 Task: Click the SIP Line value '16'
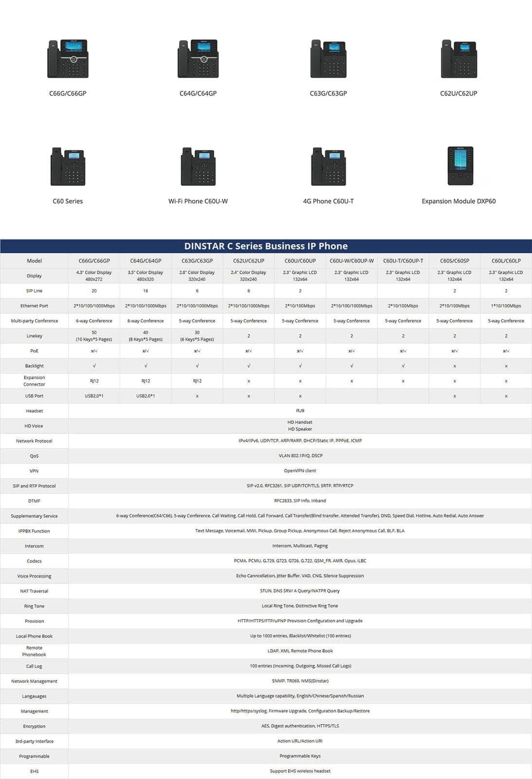pyautogui.click(x=146, y=291)
